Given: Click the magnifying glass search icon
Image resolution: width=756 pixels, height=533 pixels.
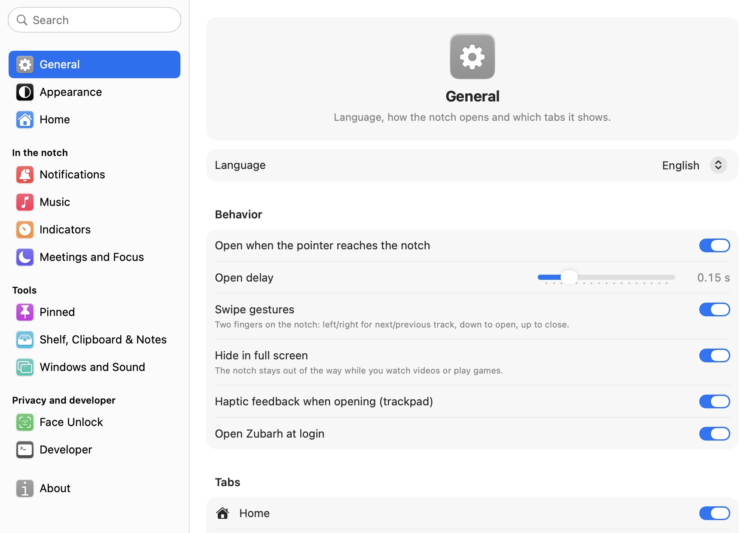Looking at the screenshot, I should (22, 20).
